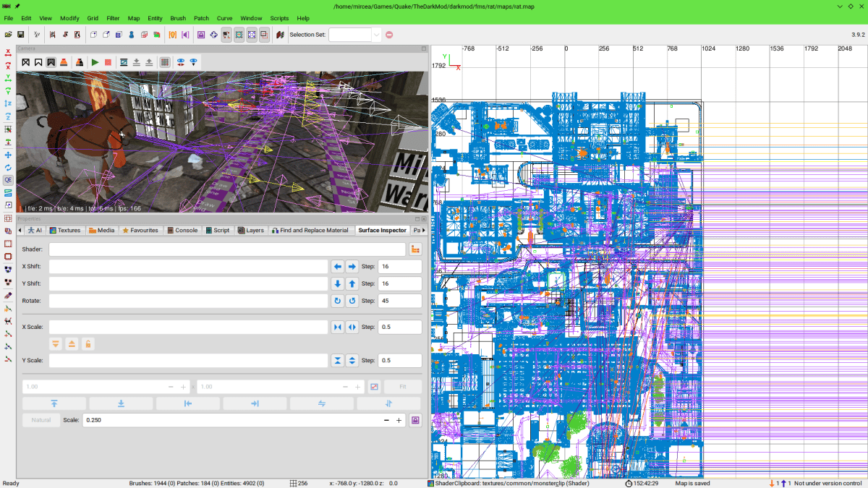Click the align texture left button

tap(188, 403)
